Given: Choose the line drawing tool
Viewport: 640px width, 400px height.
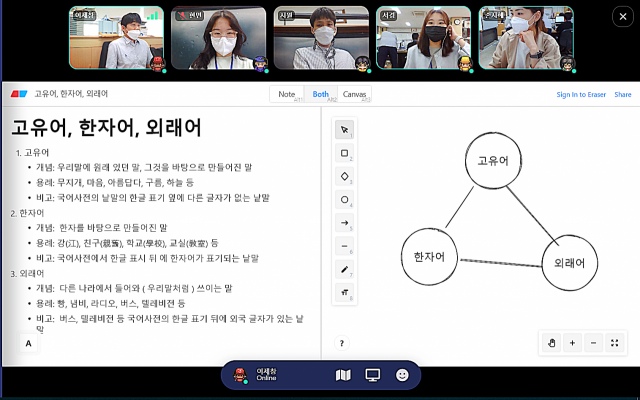Looking at the screenshot, I should tap(344, 246).
